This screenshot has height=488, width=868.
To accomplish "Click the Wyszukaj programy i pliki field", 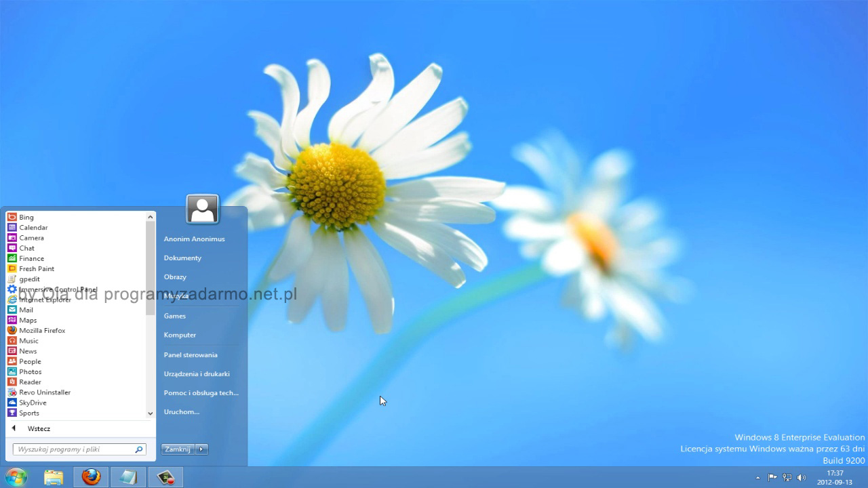I will 79,449.
